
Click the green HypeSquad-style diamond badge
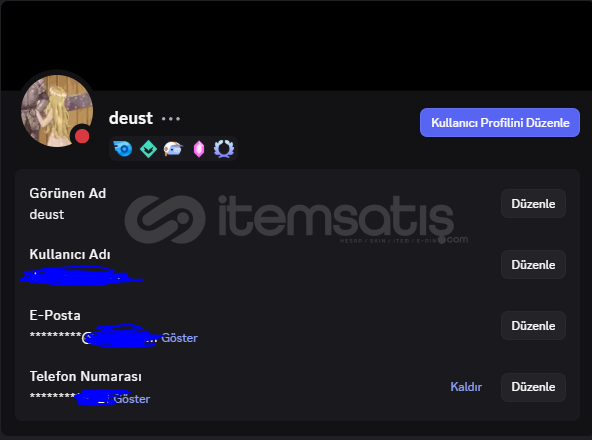pyautogui.click(x=148, y=149)
